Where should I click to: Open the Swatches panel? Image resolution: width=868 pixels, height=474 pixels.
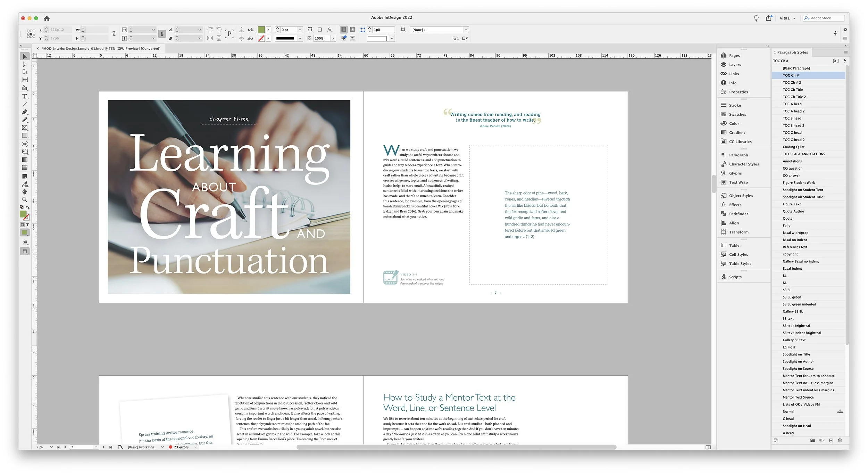(737, 114)
